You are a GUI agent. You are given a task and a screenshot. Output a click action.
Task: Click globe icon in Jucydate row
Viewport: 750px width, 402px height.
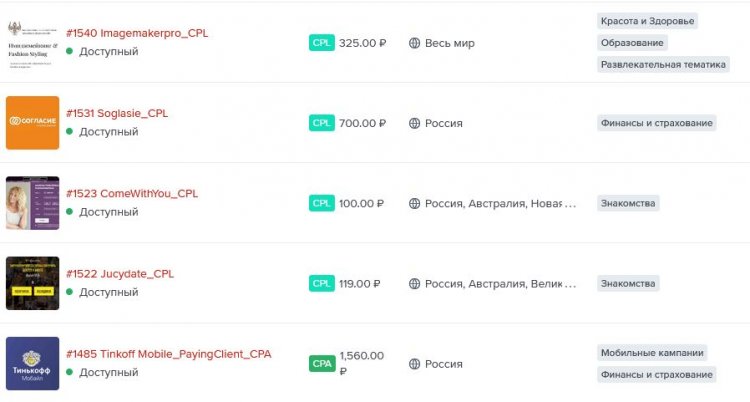click(414, 283)
